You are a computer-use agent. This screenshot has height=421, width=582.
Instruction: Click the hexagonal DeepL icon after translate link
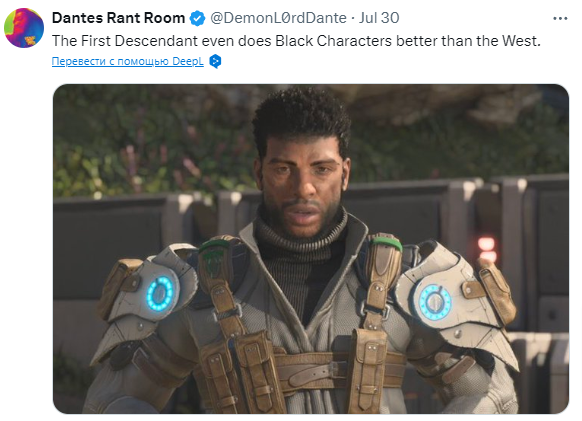pyautogui.click(x=215, y=61)
